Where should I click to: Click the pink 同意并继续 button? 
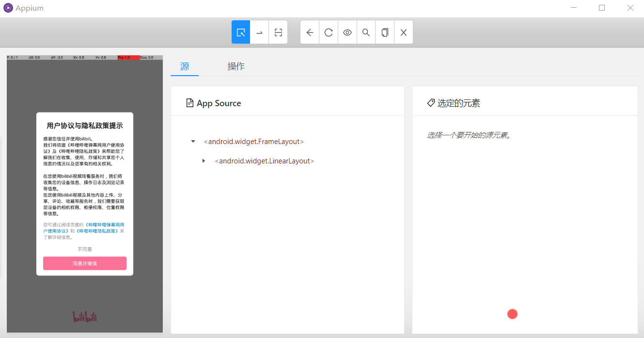[85, 263]
